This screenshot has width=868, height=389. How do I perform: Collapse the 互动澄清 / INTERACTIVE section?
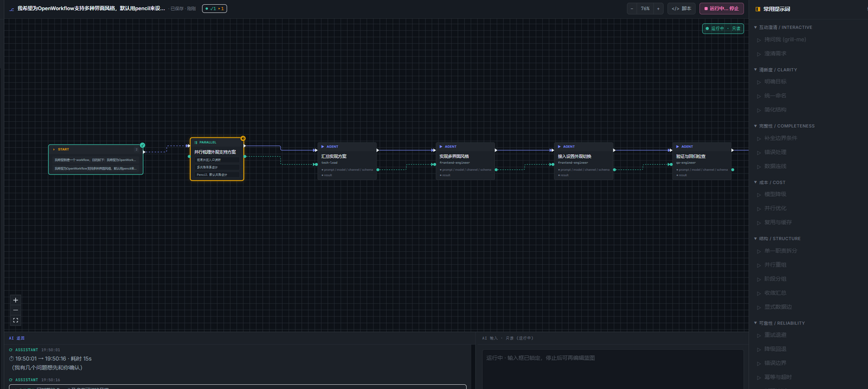pos(783,27)
